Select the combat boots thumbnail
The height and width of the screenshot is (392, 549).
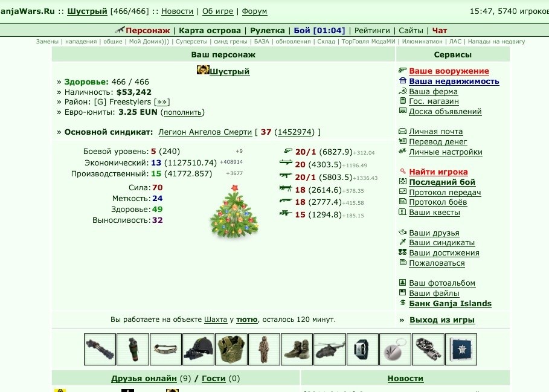(297, 349)
